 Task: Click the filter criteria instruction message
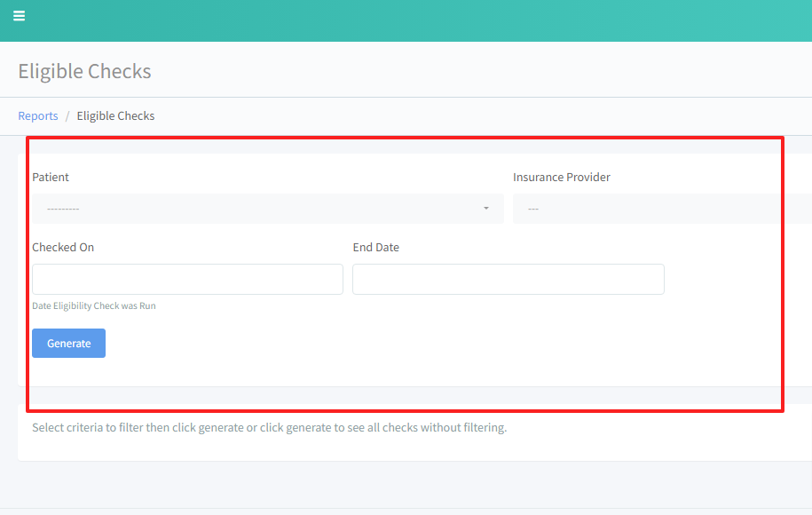pos(269,428)
